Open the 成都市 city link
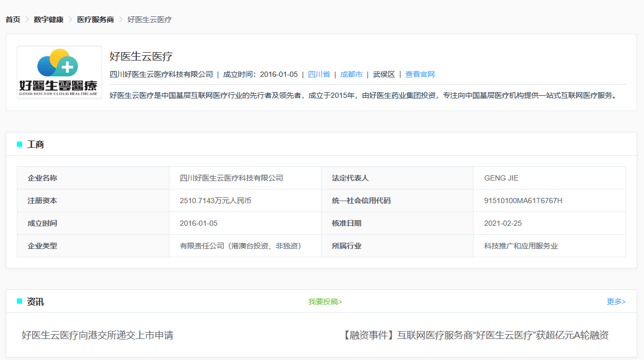The width and height of the screenshot is (644, 360). point(351,74)
